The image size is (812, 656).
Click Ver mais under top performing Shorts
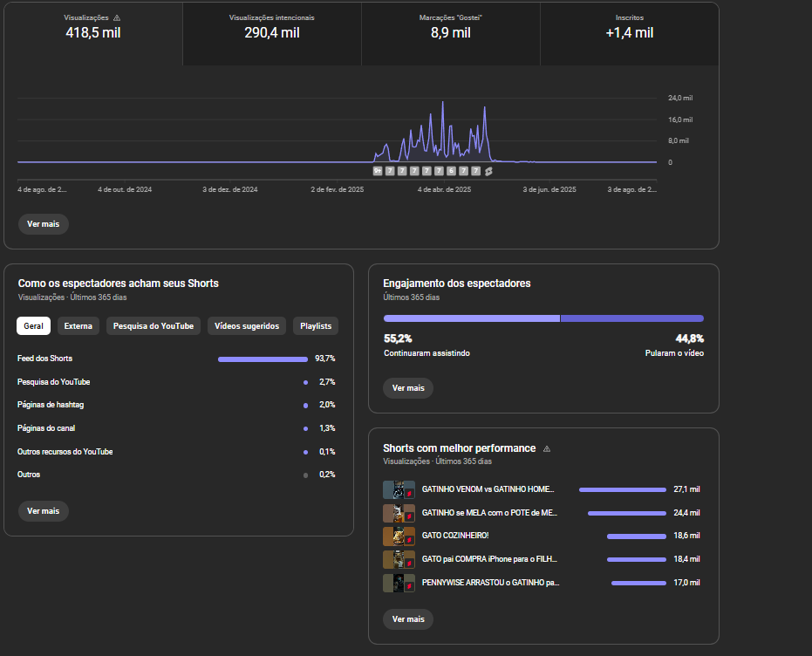(408, 619)
